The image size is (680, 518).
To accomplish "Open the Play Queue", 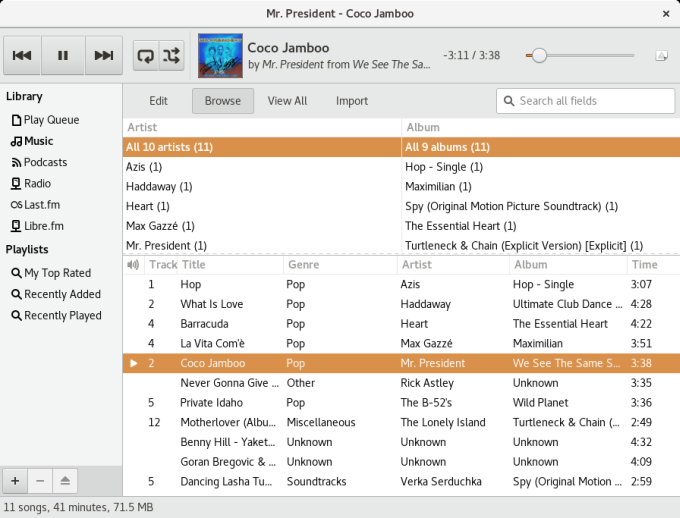I will [45, 120].
